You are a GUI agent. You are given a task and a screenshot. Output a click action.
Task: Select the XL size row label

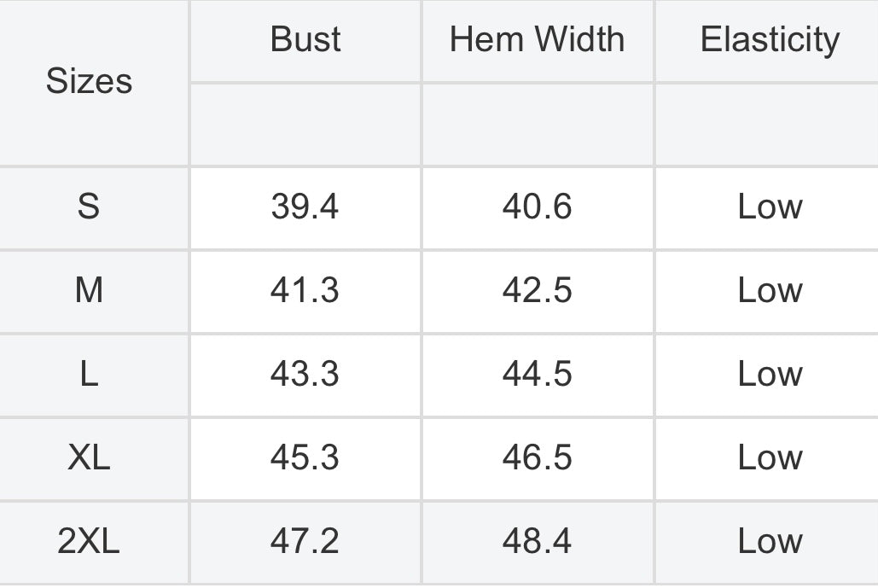[89, 457]
